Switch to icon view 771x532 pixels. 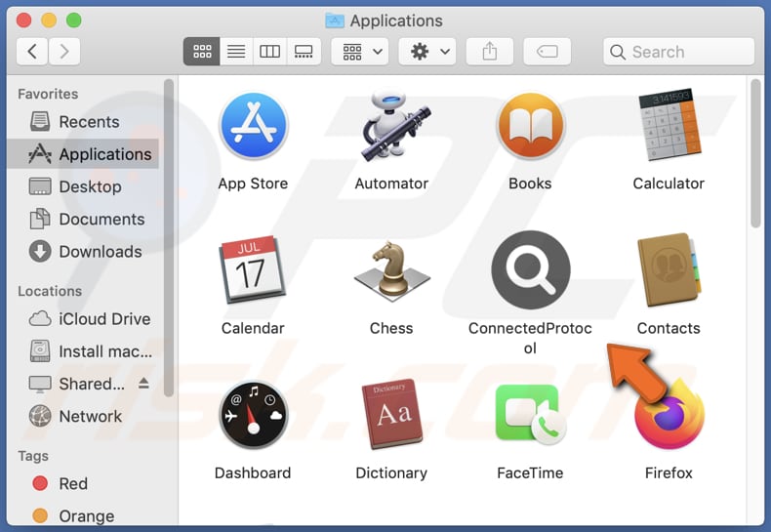pos(202,51)
